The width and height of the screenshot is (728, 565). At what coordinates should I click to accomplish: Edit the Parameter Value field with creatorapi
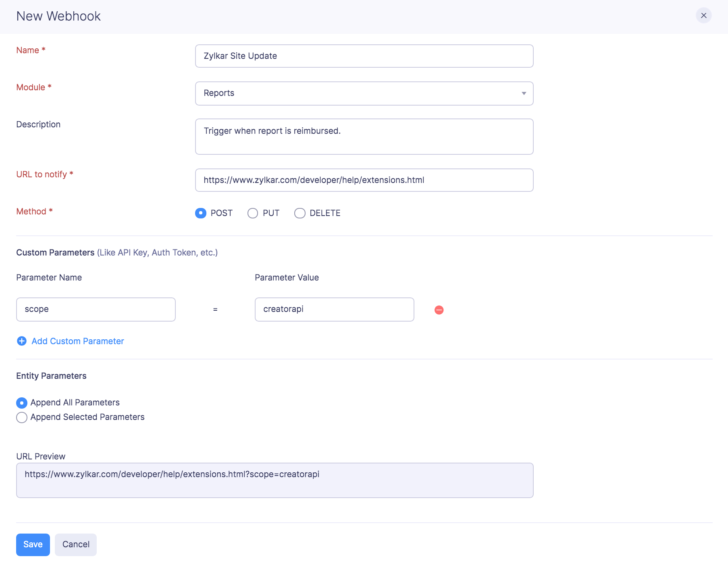[334, 310]
